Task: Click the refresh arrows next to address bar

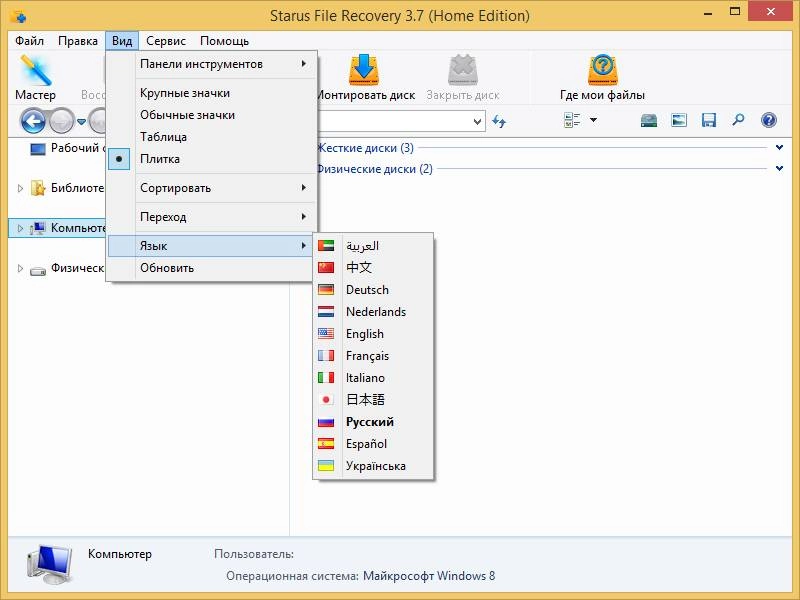Action: [x=499, y=121]
